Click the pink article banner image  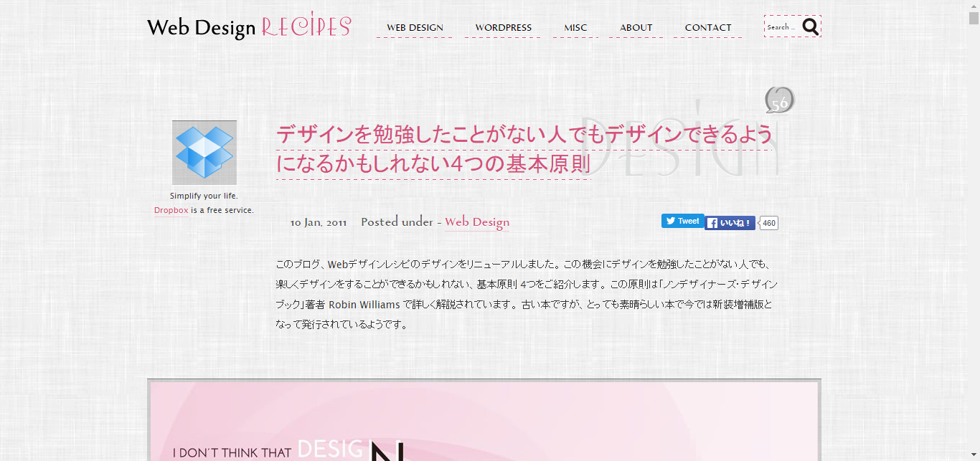pyautogui.click(x=484, y=422)
